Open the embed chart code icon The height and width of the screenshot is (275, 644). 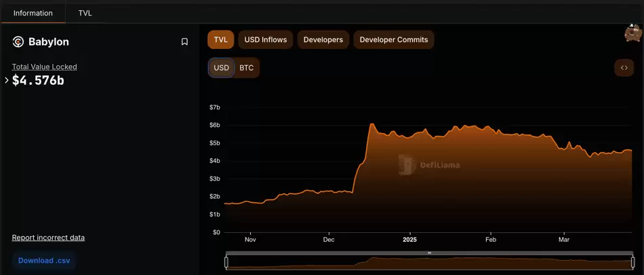click(624, 68)
